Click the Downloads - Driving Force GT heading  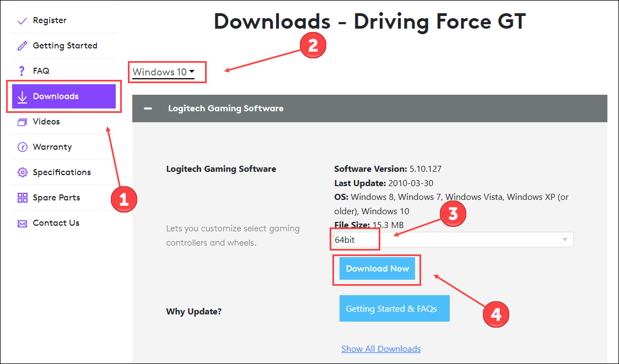point(370,21)
